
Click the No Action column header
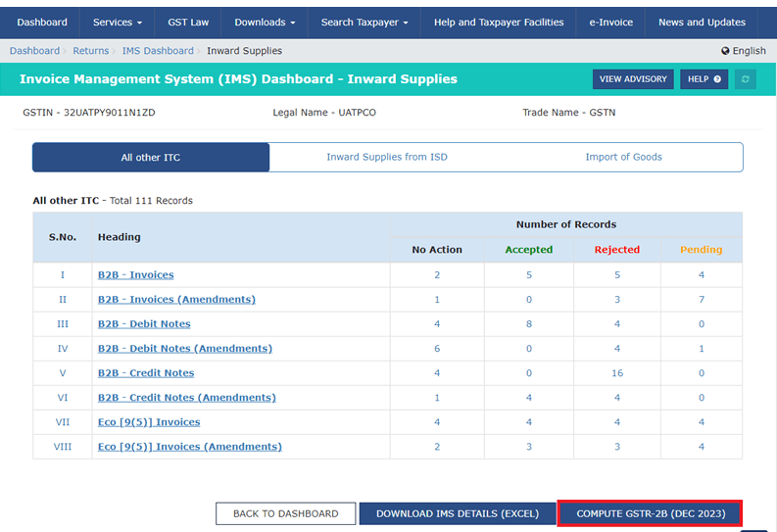pyautogui.click(x=437, y=250)
